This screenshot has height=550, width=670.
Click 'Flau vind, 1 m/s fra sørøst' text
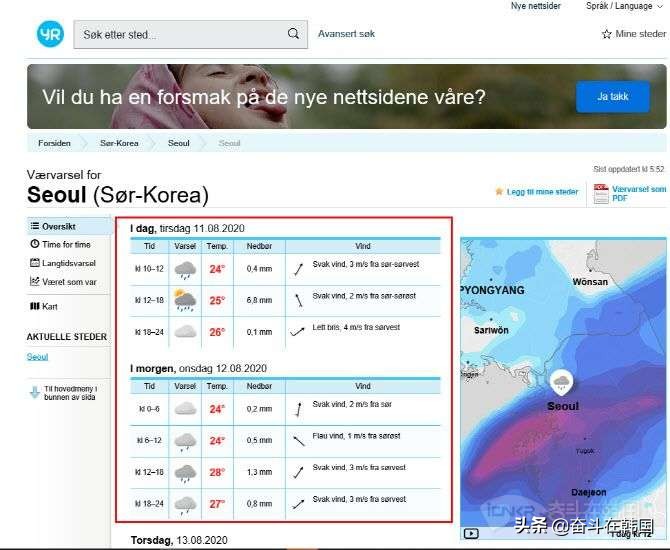pos(356,436)
